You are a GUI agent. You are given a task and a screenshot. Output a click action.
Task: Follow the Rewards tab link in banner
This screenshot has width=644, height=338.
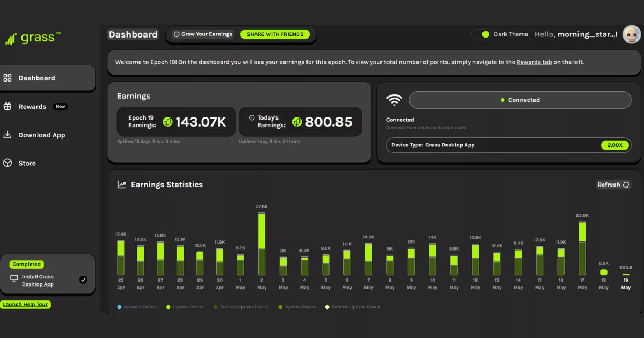tap(534, 62)
